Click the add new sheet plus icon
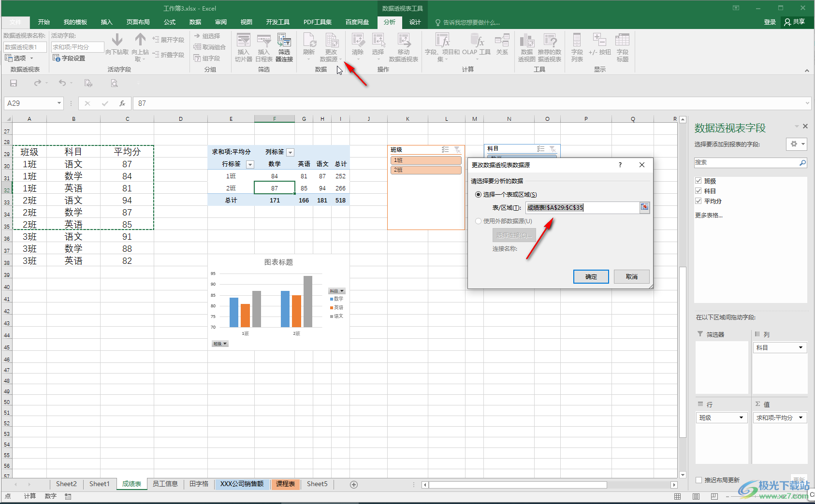This screenshot has width=815, height=504. (x=354, y=484)
